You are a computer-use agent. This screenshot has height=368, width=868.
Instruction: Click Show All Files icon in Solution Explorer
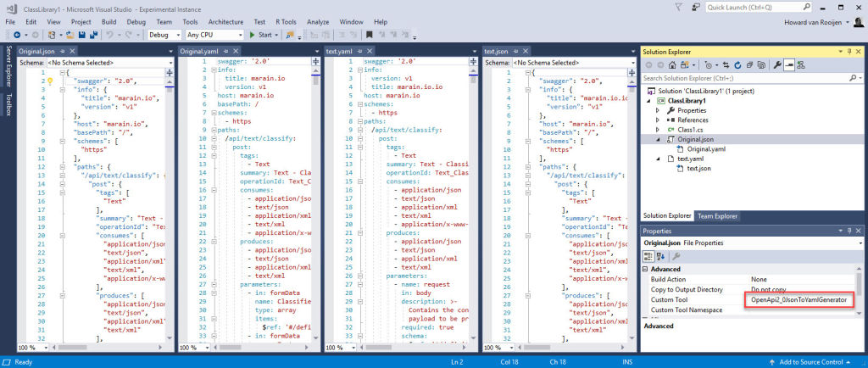762,65
